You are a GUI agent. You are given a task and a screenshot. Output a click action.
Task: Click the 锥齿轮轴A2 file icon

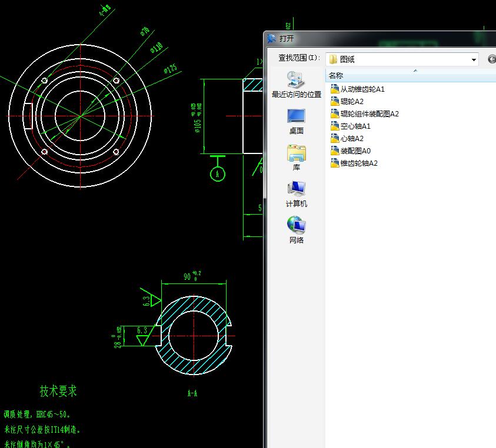tap(335, 163)
